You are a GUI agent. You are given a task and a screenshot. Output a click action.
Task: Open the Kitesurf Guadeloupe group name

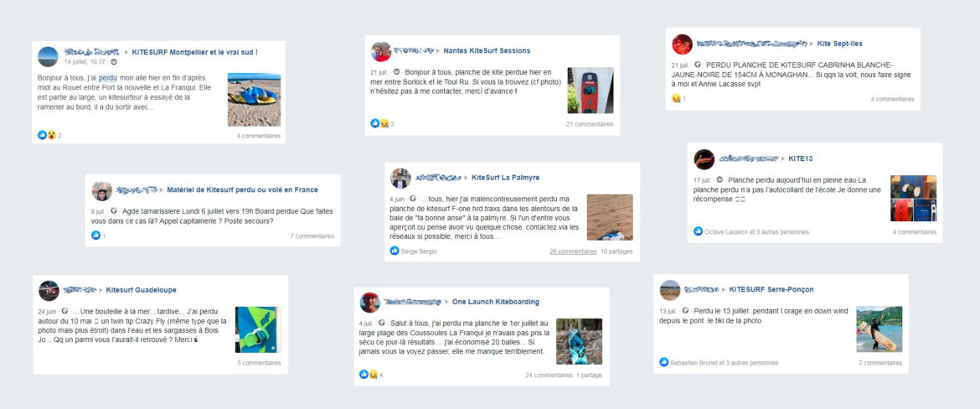(x=141, y=290)
